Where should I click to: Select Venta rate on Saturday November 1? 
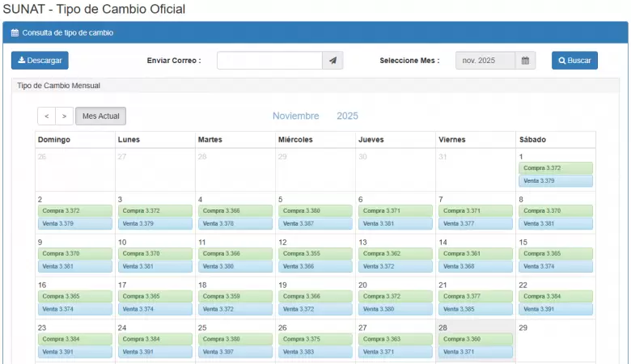[556, 181]
